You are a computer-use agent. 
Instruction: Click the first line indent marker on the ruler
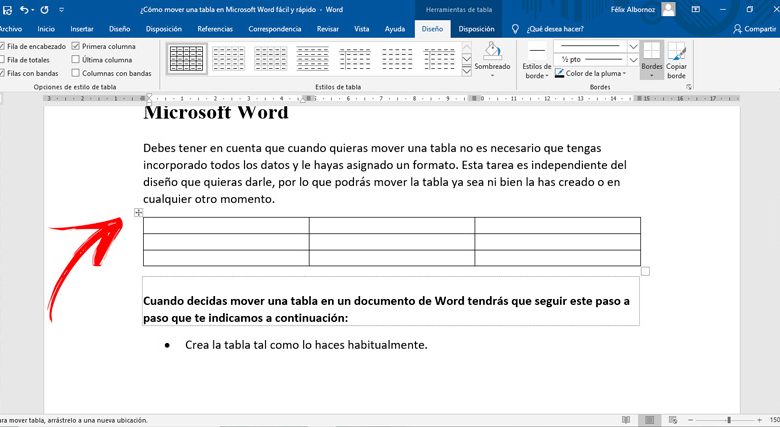pyautogui.click(x=149, y=96)
